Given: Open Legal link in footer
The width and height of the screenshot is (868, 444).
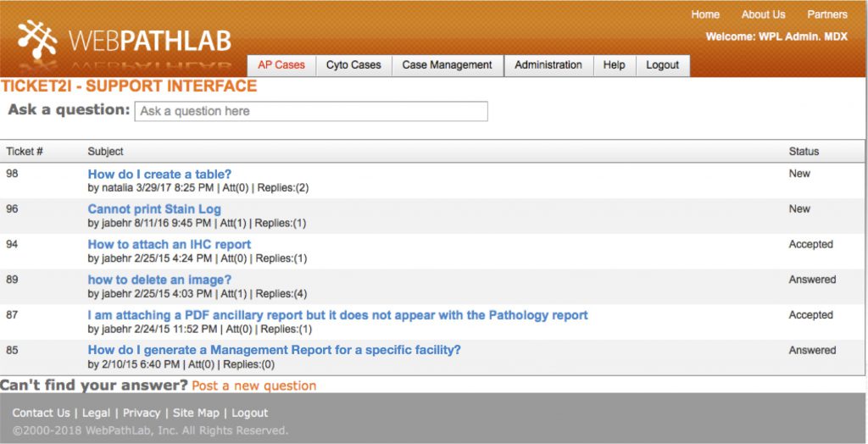Looking at the screenshot, I should 97,413.
